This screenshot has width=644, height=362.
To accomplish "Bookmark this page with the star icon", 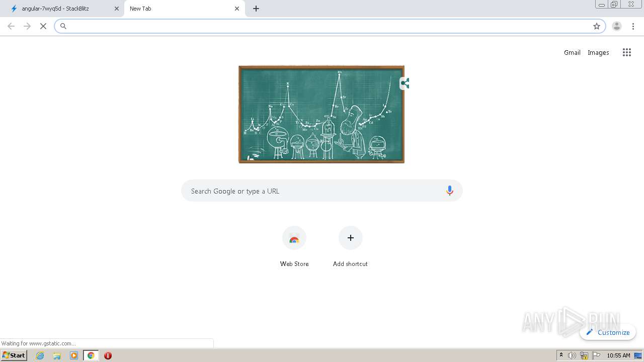I will pos(597,26).
